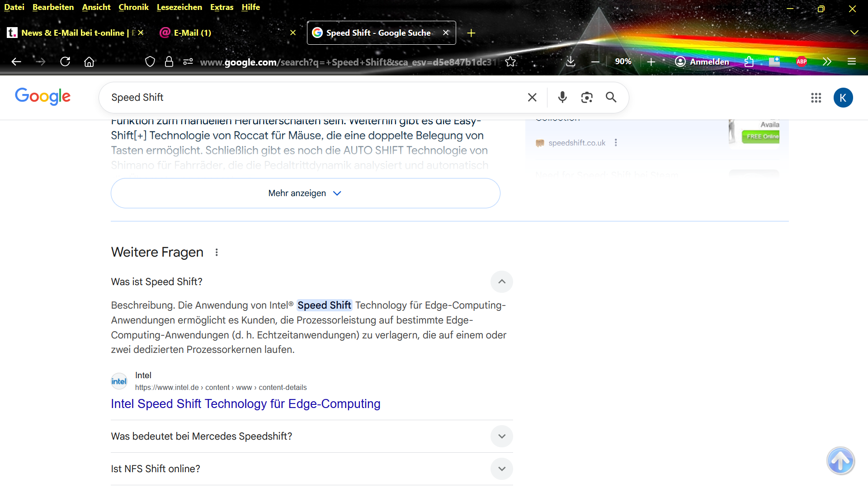Open the Datei menu
Viewport: 868px width, 488px height.
coord(14,7)
